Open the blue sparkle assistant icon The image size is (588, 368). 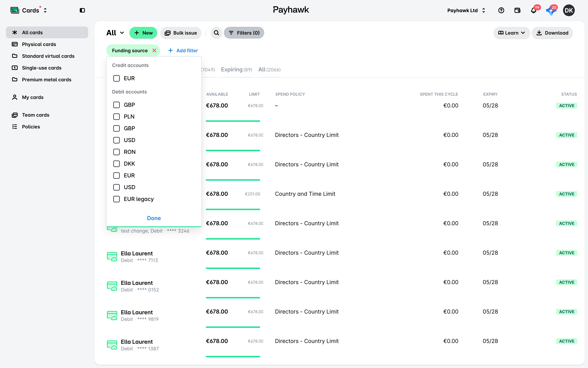(551, 11)
